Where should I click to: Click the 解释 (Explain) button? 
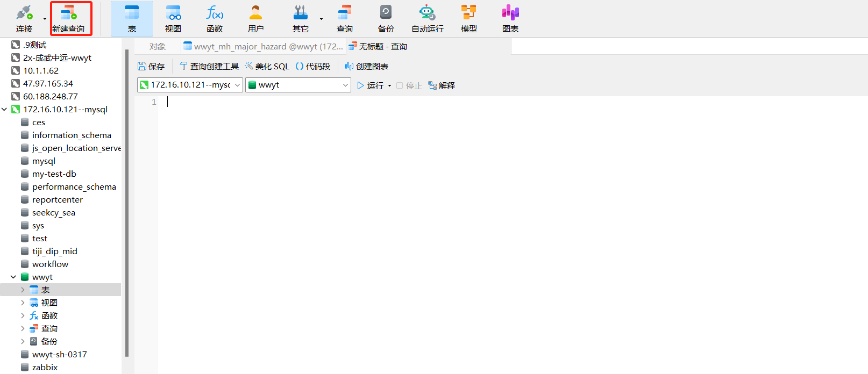coord(442,85)
